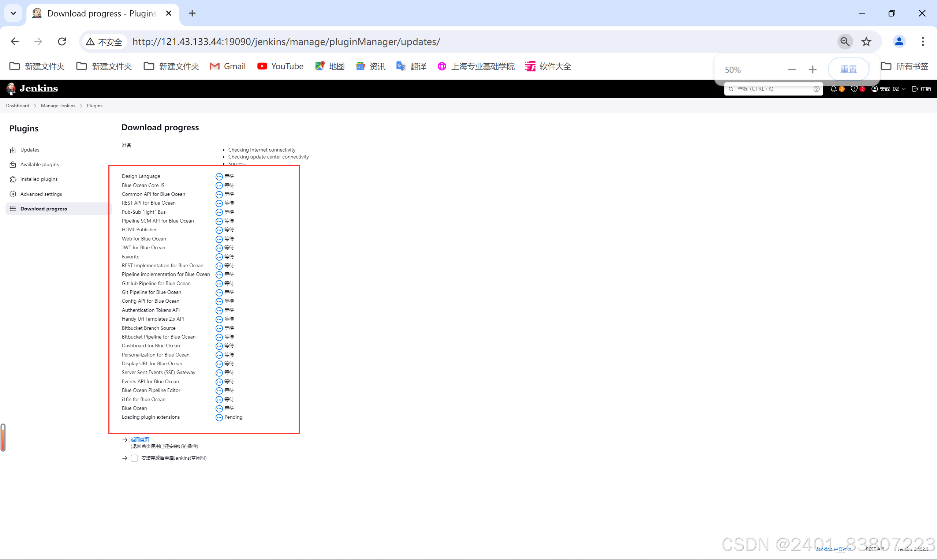Open Advanced settings via the gear icon

(x=13, y=194)
